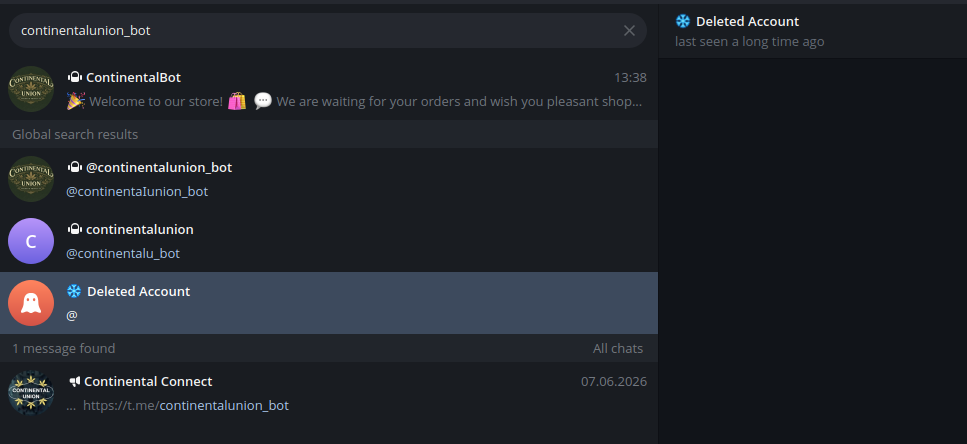Select the Deleted Account search result
967x444 pixels.
coord(329,303)
